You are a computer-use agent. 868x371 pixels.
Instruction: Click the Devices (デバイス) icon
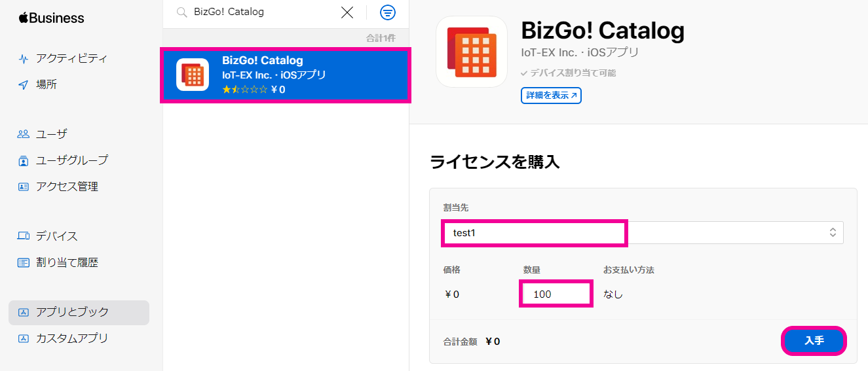point(24,236)
